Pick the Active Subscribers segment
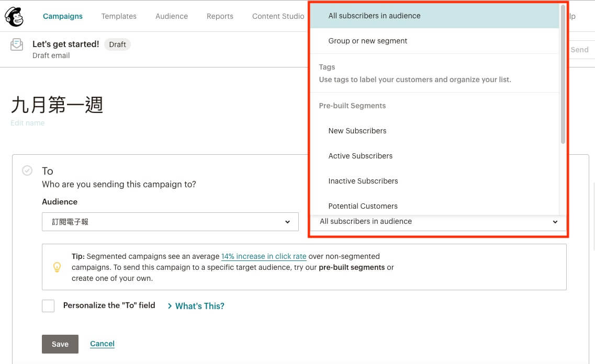The image size is (595, 364). 360,156
